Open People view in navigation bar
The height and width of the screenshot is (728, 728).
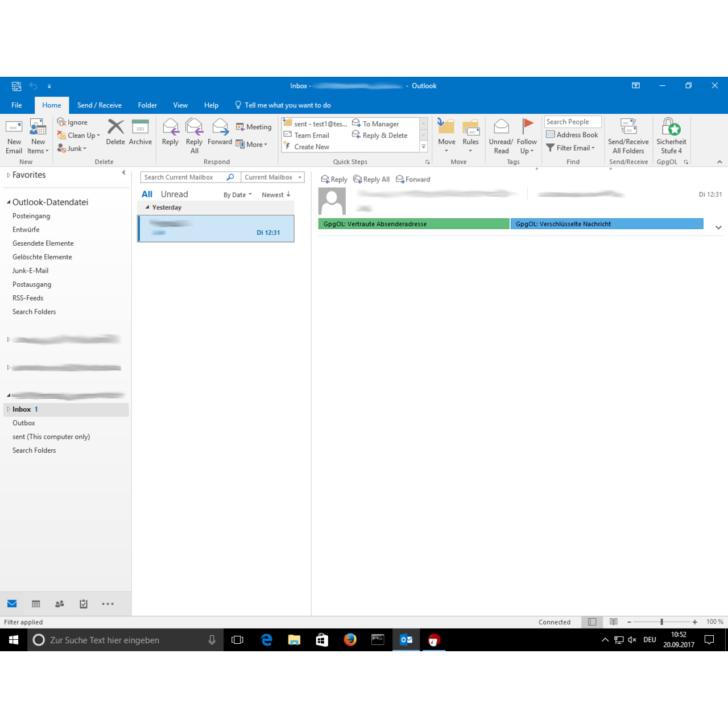tap(60, 604)
